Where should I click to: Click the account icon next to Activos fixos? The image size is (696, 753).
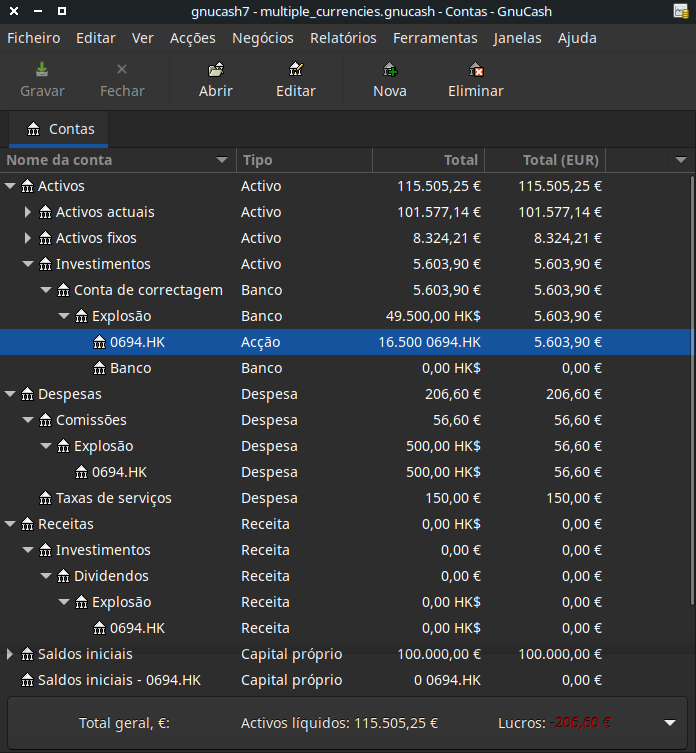45,238
